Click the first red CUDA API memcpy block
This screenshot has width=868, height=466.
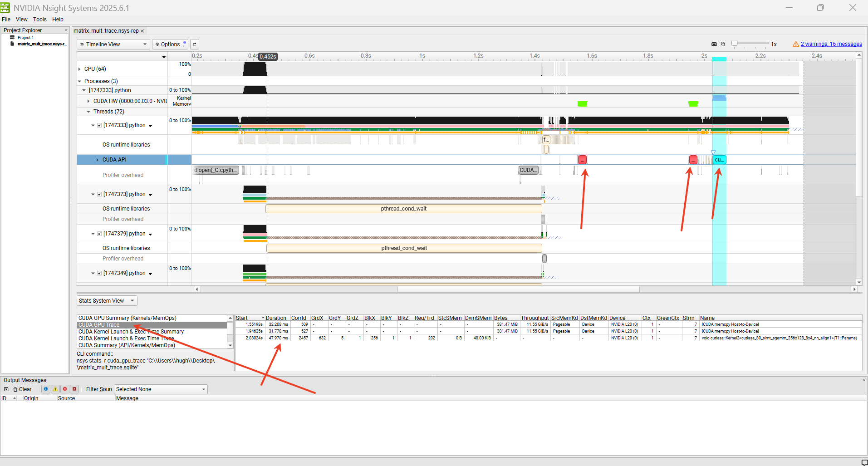coord(583,160)
